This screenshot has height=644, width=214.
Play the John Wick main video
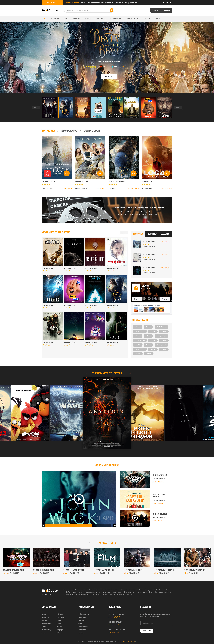[x=79, y=499]
